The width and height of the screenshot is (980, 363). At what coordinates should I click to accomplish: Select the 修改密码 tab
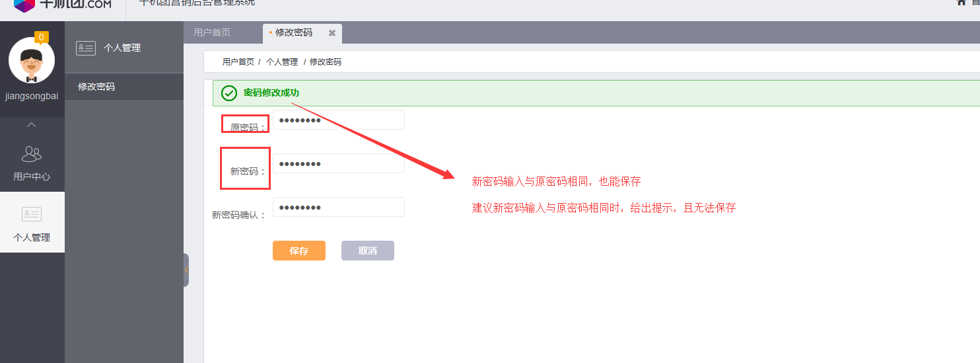(293, 32)
